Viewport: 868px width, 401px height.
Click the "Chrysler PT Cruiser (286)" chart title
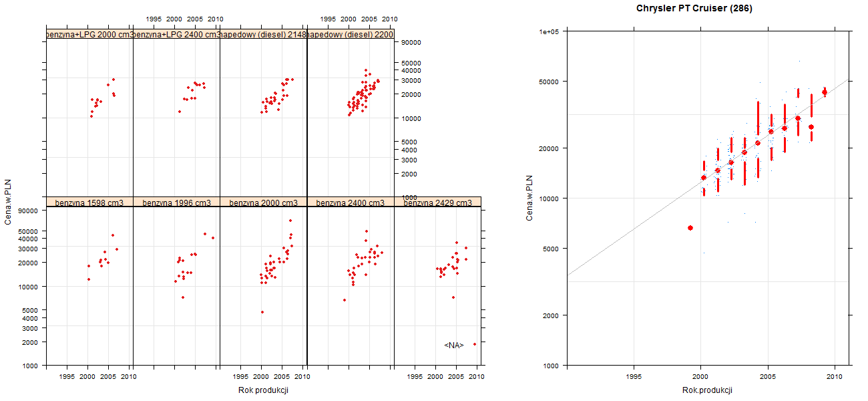(695, 9)
